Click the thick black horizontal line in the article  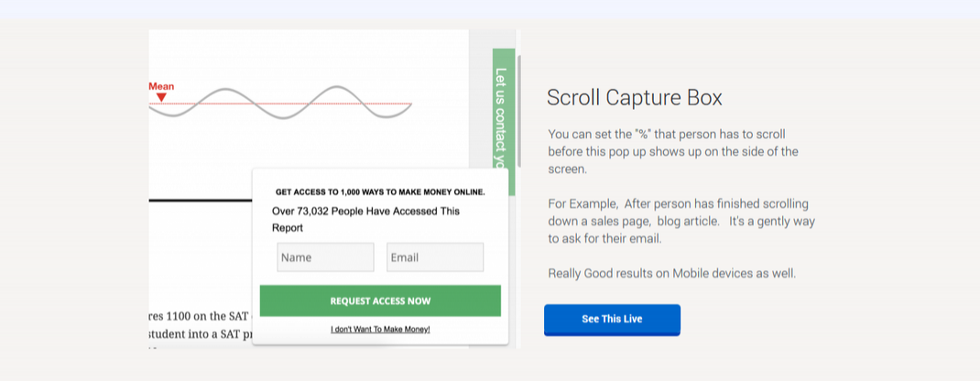(x=200, y=201)
